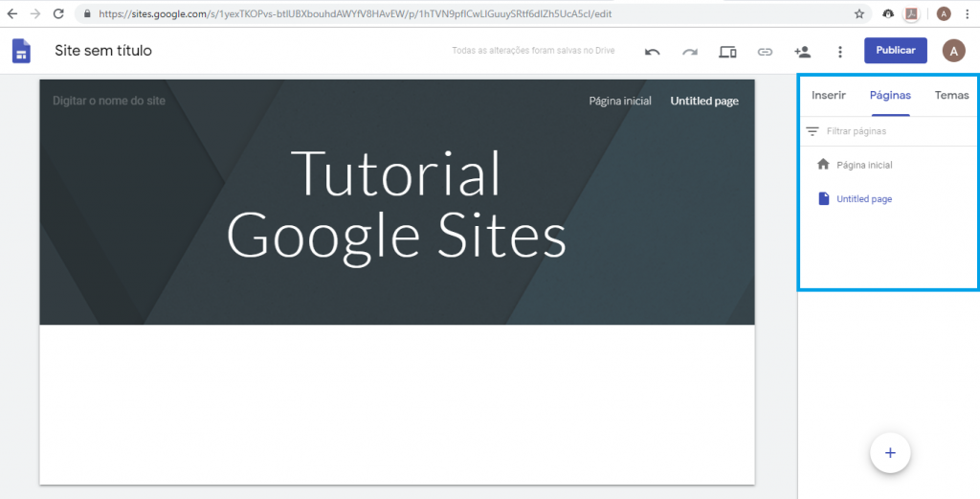
Task: Click the headset extension icon in the browser toolbar
Action: pos(888,13)
